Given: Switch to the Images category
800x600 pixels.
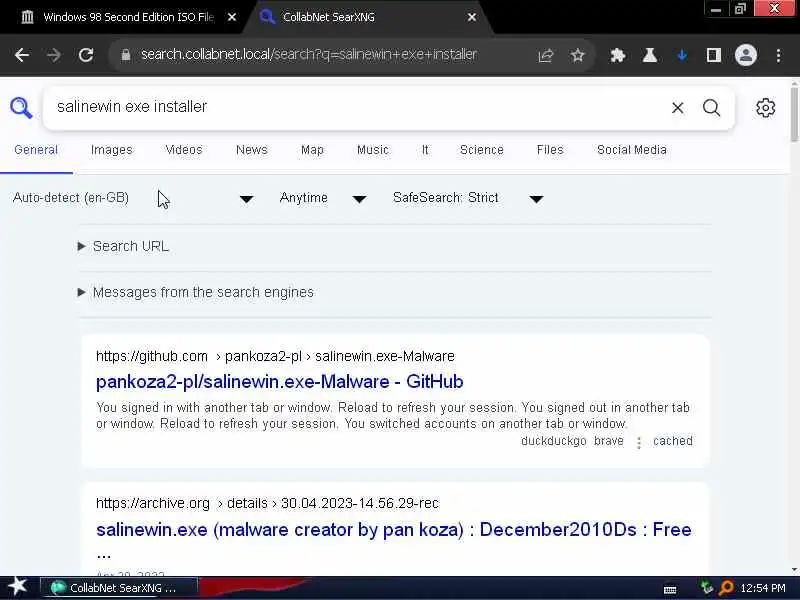Looking at the screenshot, I should [x=112, y=150].
